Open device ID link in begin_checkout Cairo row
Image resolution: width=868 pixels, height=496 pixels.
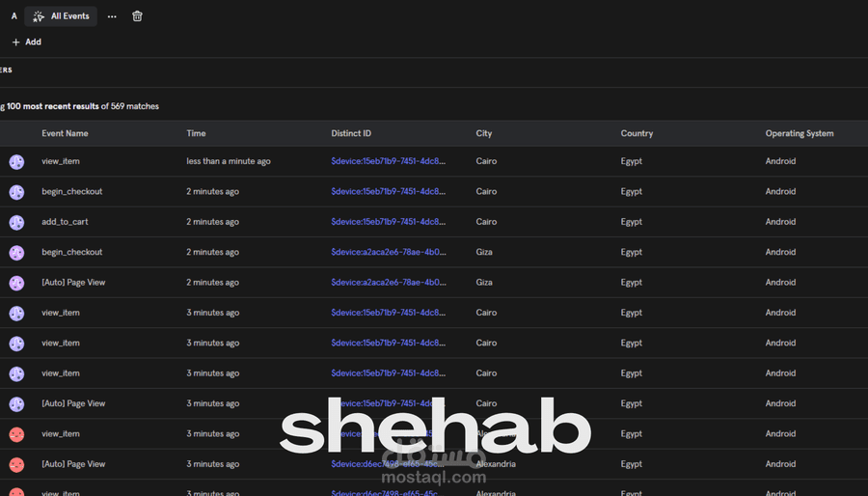pos(388,191)
